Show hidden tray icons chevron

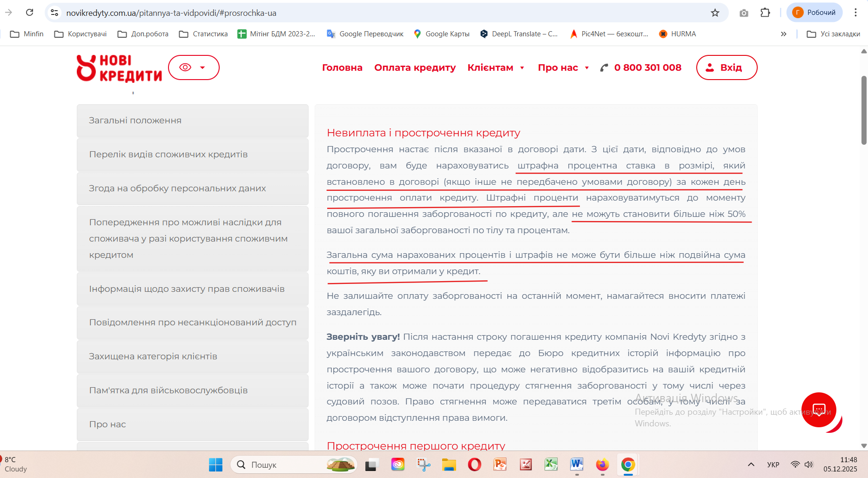[x=751, y=465]
